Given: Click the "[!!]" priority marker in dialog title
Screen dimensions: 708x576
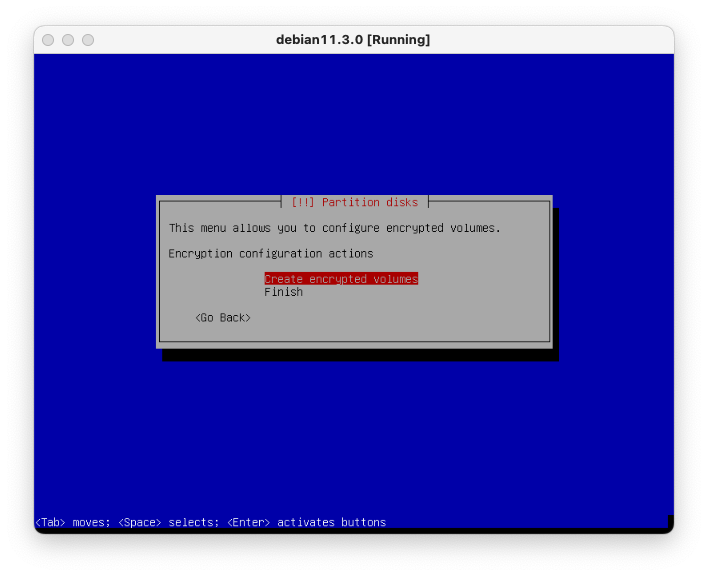Looking at the screenshot, I should (x=303, y=202).
